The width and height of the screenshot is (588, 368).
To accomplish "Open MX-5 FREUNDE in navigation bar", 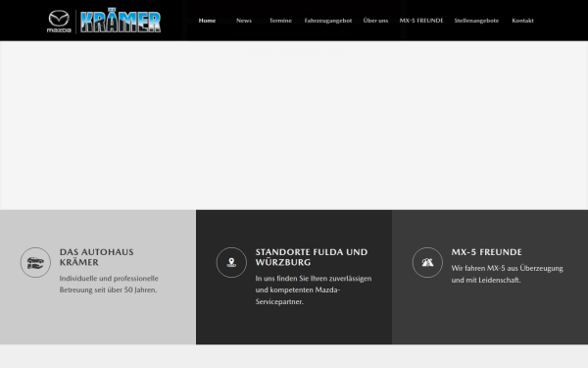I will click(x=421, y=21).
